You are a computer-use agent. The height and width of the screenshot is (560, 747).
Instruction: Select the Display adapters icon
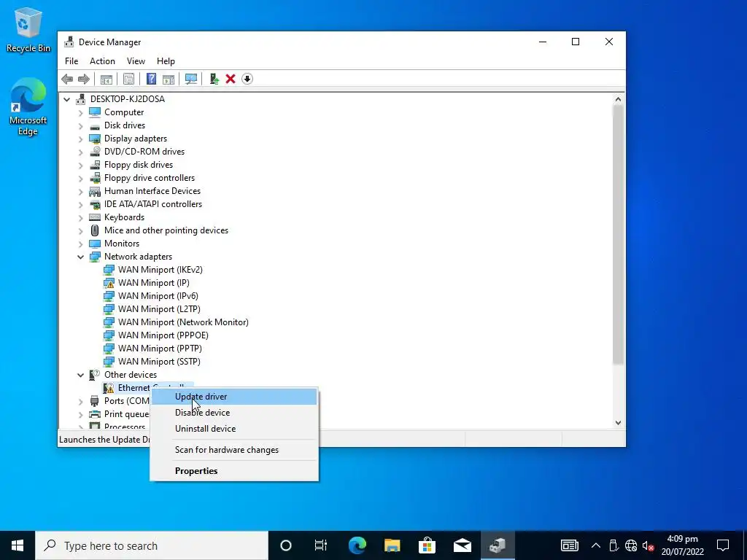pyautogui.click(x=95, y=139)
